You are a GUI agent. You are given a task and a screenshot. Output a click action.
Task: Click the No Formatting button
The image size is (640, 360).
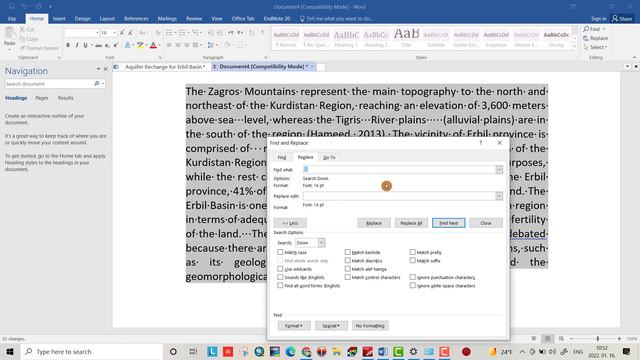[x=370, y=326]
